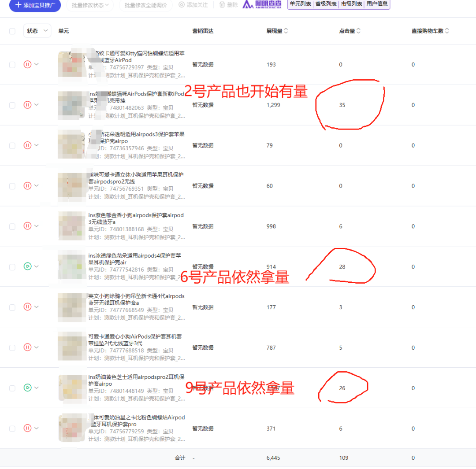Click impressions value 787
476x469 pixels.
click(x=271, y=347)
